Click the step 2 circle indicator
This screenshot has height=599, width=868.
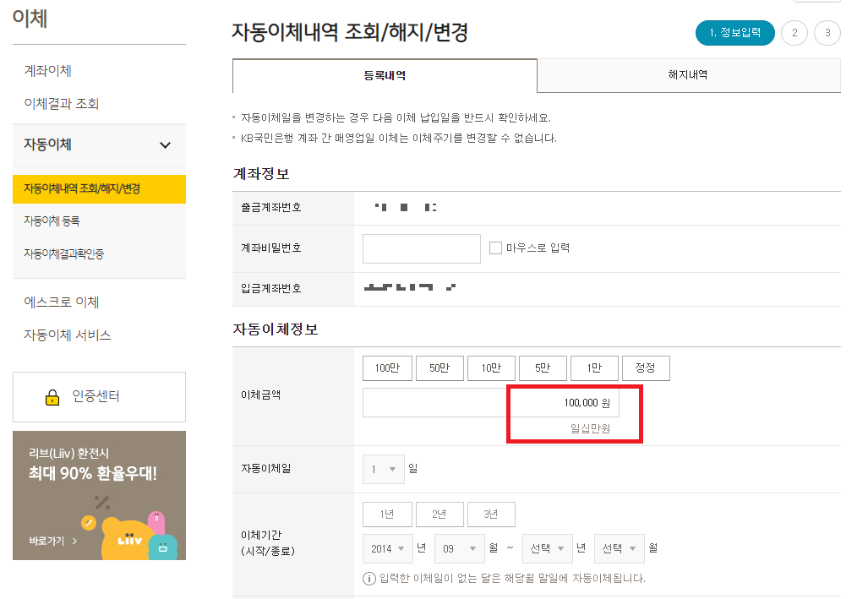794,33
